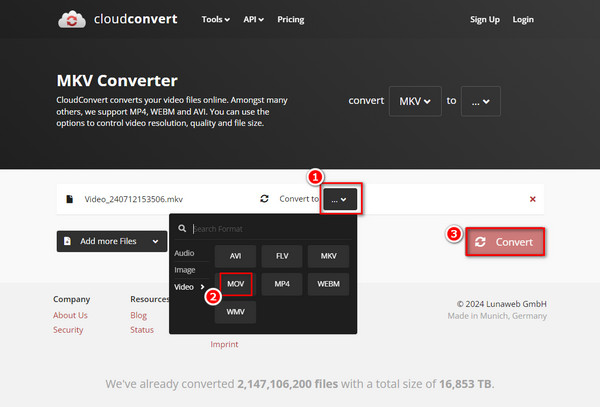Click the Login link
The image size is (600, 407).
pos(523,20)
